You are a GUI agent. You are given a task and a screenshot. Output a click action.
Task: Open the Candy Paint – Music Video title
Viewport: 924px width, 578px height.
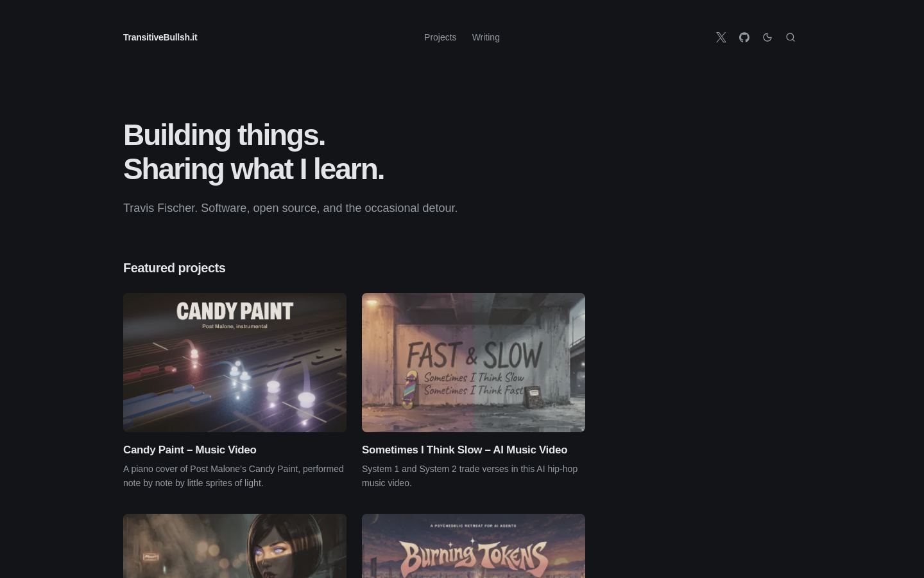coord(190,450)
